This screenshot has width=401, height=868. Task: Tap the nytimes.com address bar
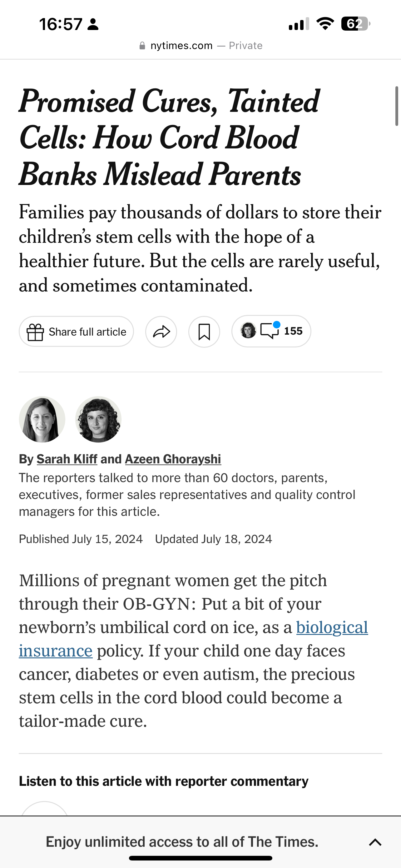click(200, 46)
